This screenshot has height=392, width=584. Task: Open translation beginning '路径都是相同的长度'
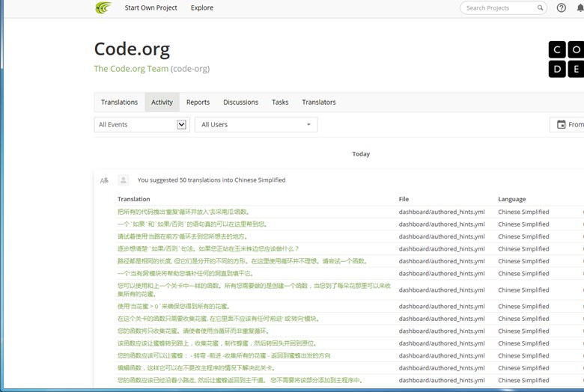click(243, 261)
